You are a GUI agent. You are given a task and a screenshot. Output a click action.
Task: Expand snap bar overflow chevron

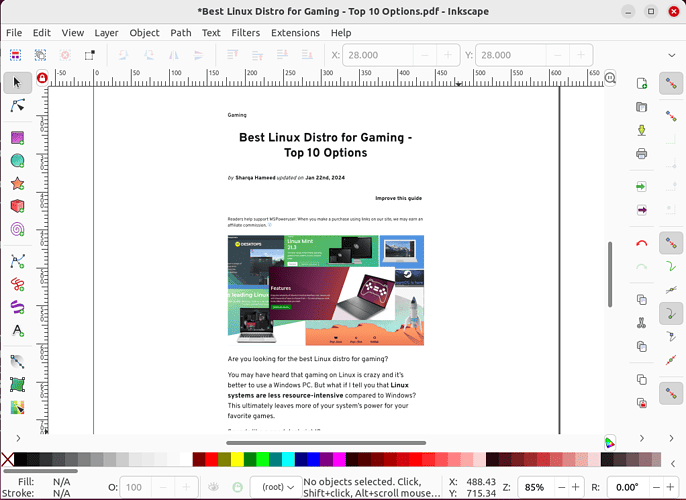click(671, 438)
